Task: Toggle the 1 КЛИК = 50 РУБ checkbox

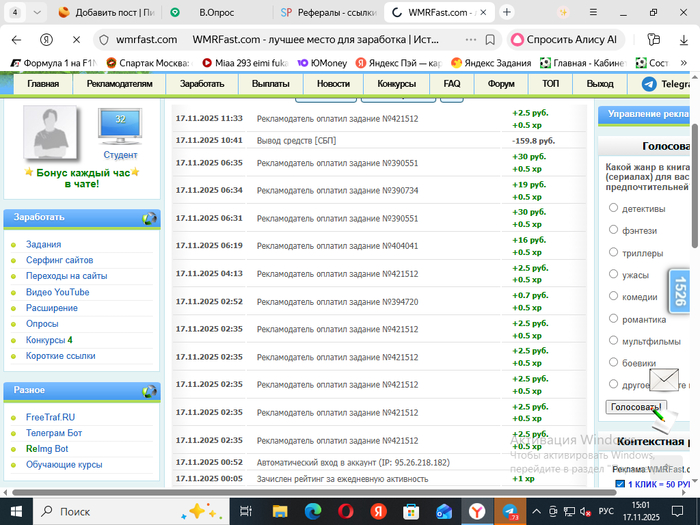Action: (620, 485)
